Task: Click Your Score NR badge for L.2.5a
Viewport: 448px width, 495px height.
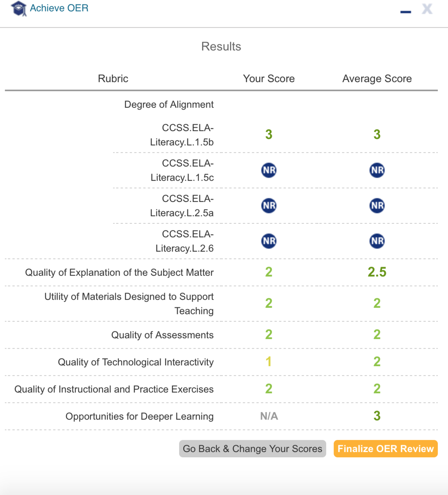Action: [269, 205]
